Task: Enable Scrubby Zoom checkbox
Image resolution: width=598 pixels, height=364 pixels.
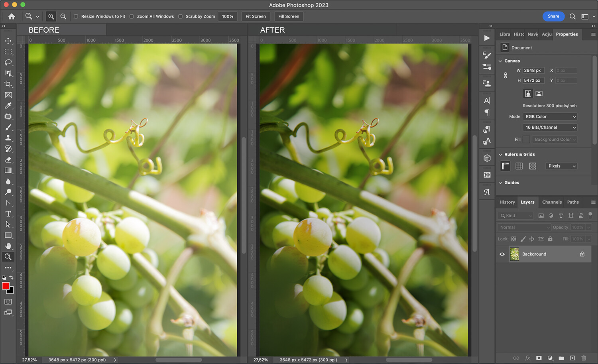Action: coord(181,16)
